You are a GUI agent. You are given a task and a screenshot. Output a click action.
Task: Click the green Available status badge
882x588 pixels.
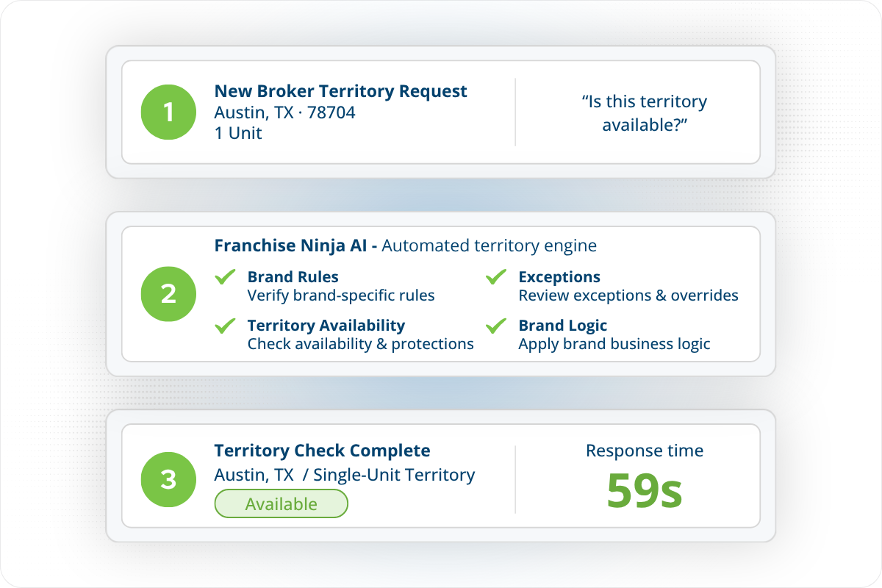pos(281,504)
